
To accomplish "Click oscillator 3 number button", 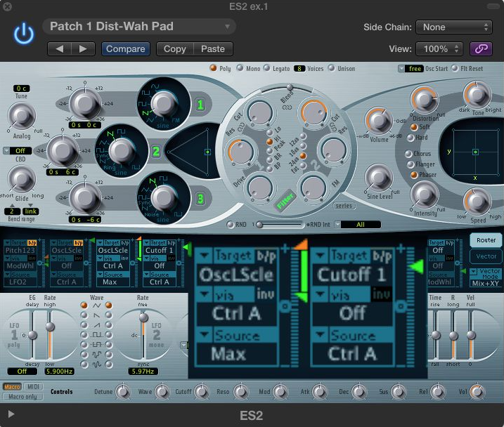I will pos(200,199).
